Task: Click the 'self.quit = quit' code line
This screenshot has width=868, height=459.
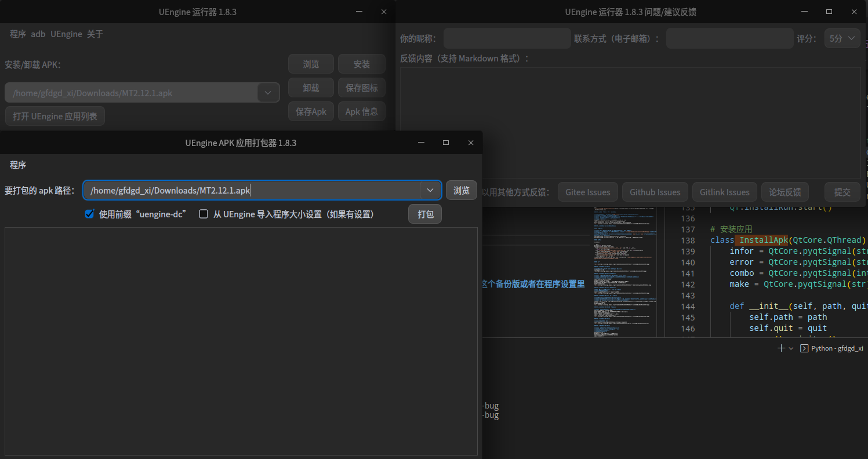Action: click(788, 328)
